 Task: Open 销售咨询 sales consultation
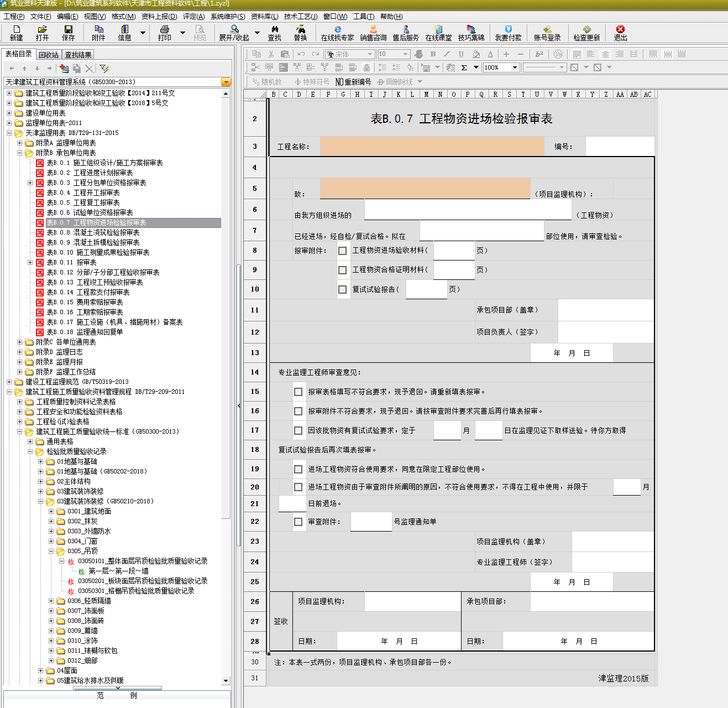(x=373, y=33)
